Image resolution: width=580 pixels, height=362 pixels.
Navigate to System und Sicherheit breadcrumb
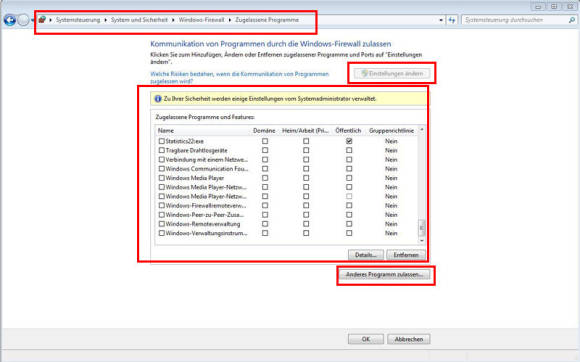click(139, 20)
